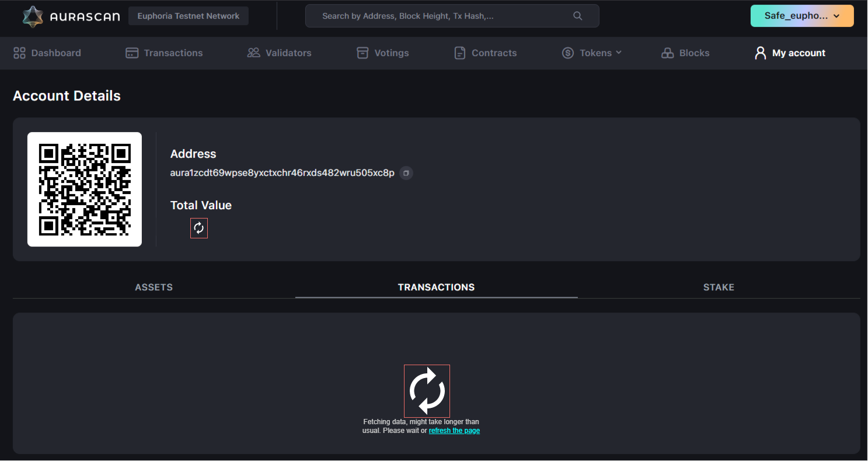Click the Transactions card icon in navbar

pos(131,53)
